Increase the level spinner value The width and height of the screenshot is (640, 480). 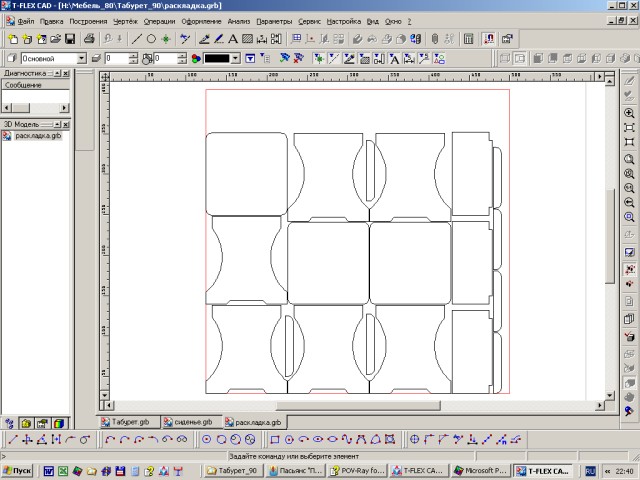click(133, 56)
